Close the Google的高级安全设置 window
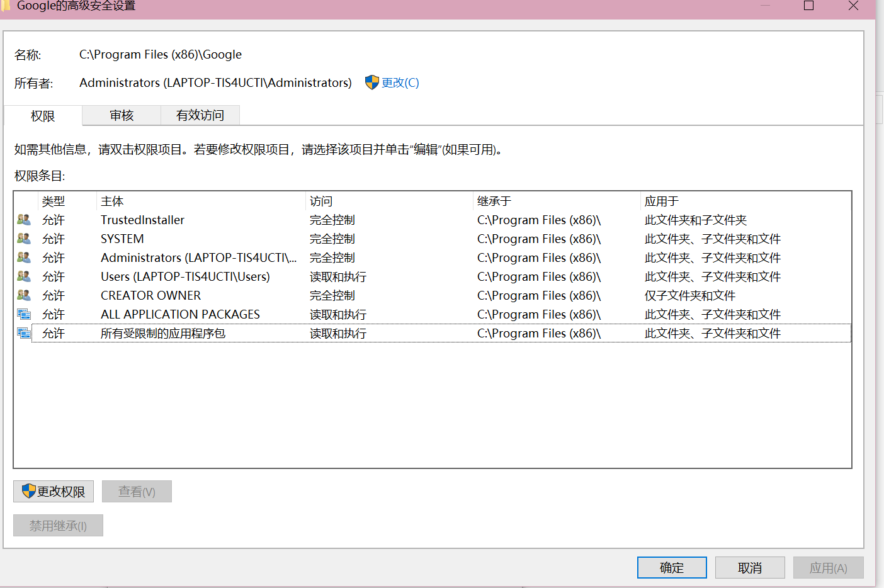884x588 pixels. click(x=853, y=6)
